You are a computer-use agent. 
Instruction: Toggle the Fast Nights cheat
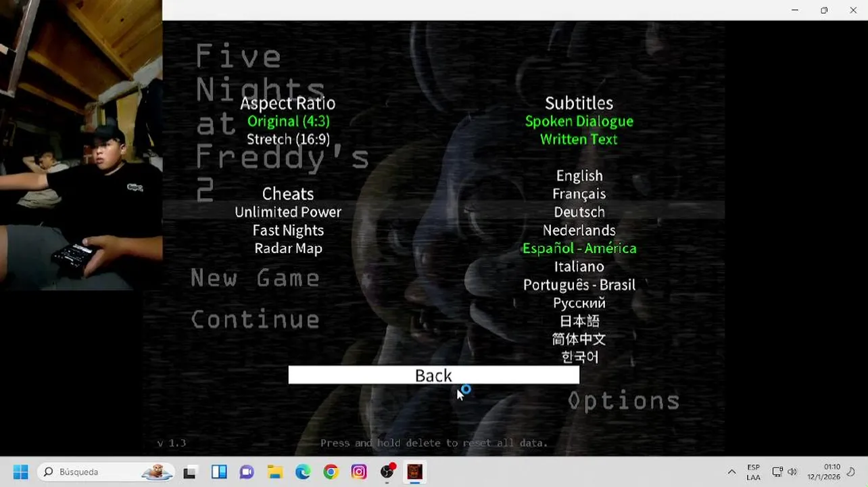tap(288, 230)
